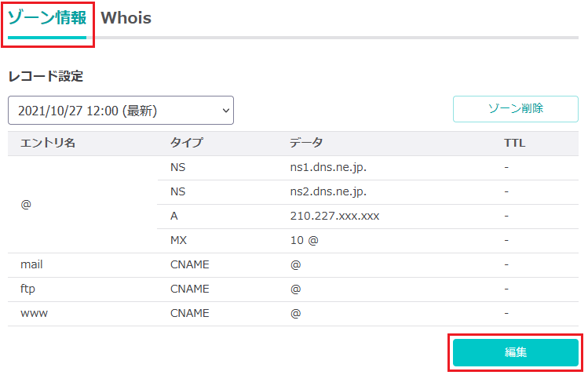Click the ns2.dns.ne.jp. record data
This screenshot has width=588, height=375.
328,191
